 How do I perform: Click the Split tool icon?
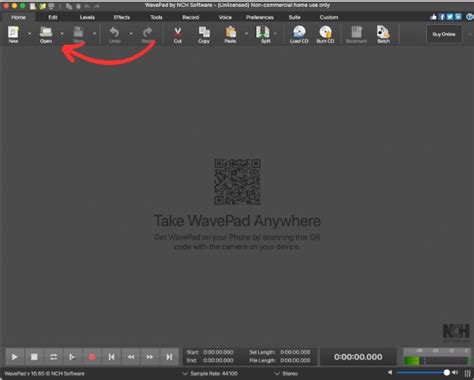pos(263,34)
